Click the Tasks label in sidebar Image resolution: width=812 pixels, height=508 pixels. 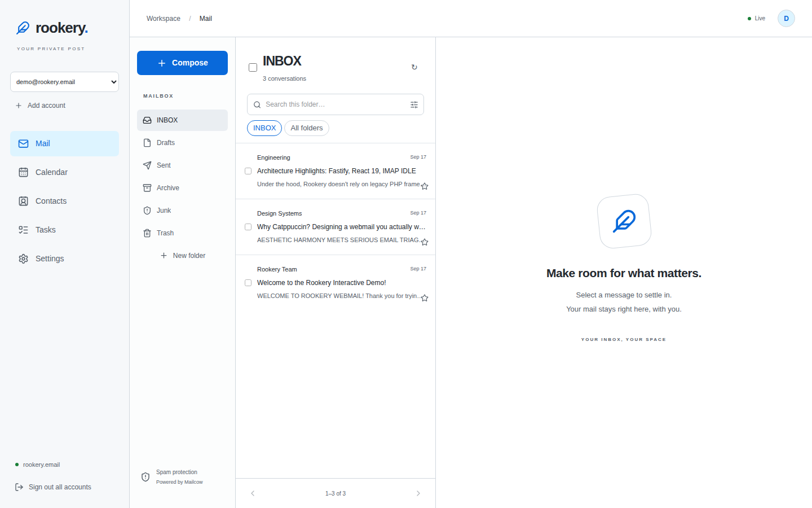pyautogui.click(x=46, y=230)
